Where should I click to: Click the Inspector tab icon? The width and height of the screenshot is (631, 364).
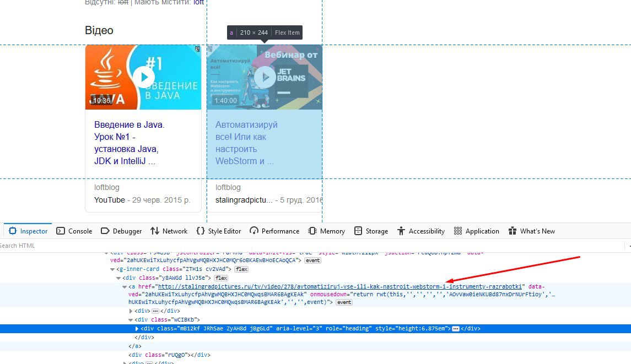[13, 231]
